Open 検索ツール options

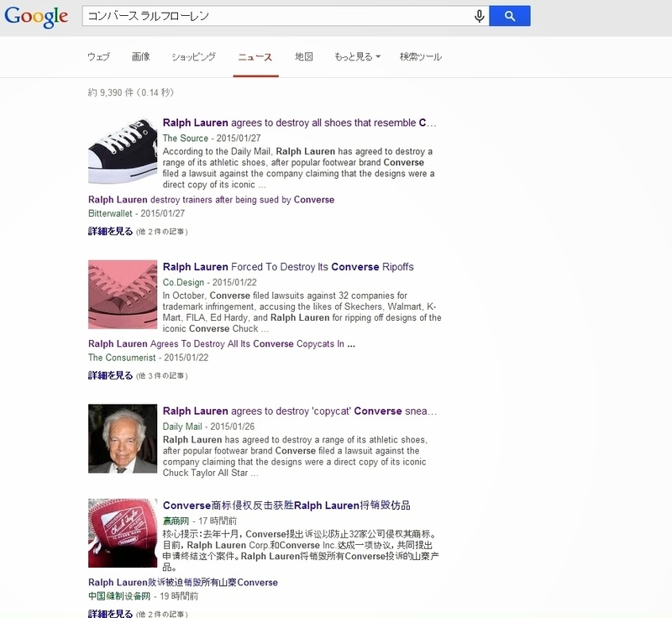coord(421,56)
